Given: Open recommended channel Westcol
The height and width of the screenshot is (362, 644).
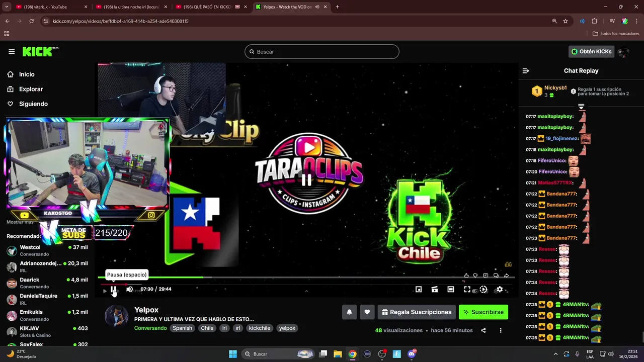Looking at the screenshot, I should pyautogui.click(x=47, y=250).
